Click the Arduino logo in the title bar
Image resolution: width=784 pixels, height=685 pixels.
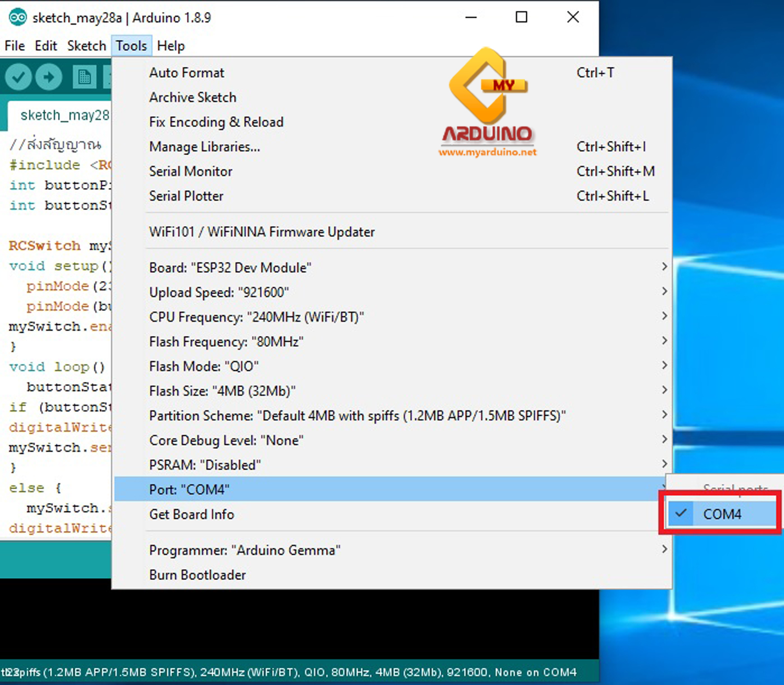[x=17, y=17]
